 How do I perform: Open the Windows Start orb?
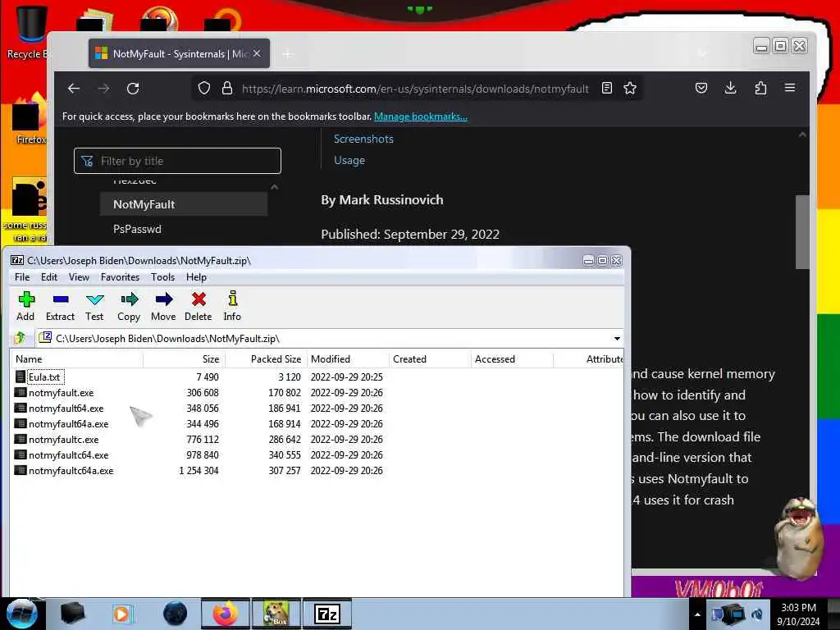21,614
